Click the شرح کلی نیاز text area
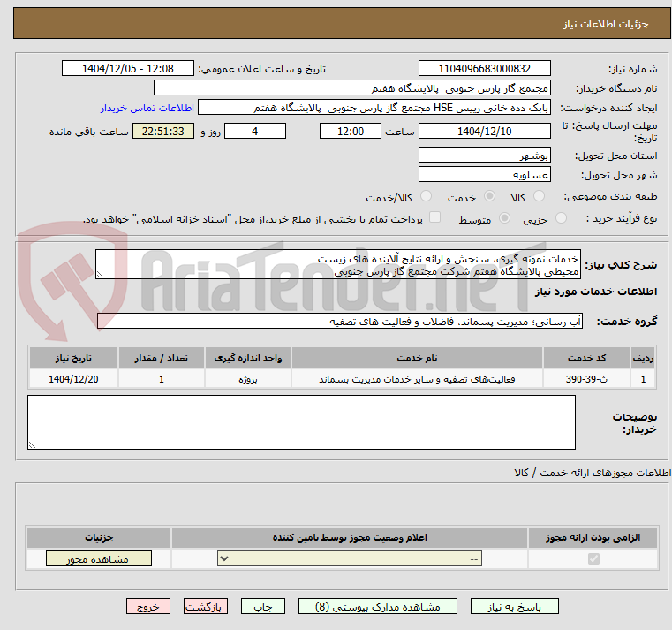Viewport: 672px width, 630px height. point(338,264)
